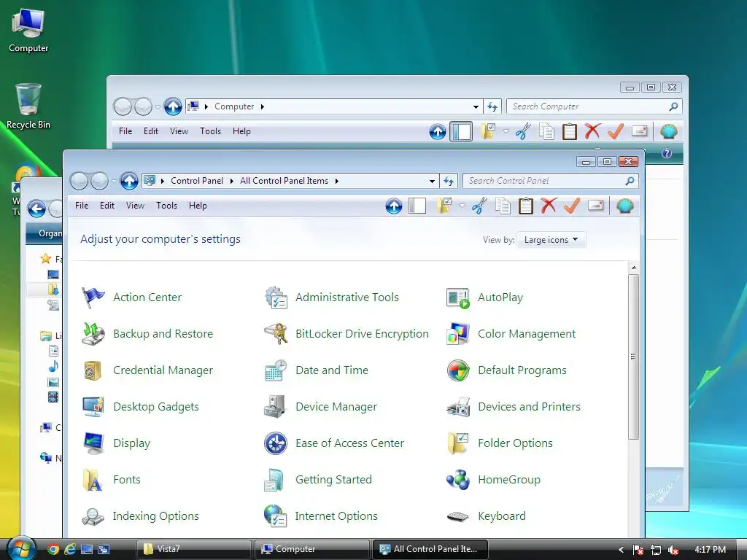Click back arrow in Vista7 window
This screenshot has width=747, height=560.
(36, 209)
